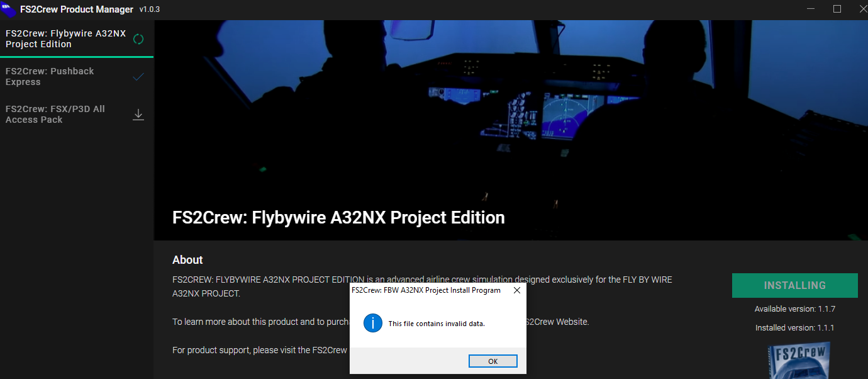Click the 'About' heading

tap(187, 260)
